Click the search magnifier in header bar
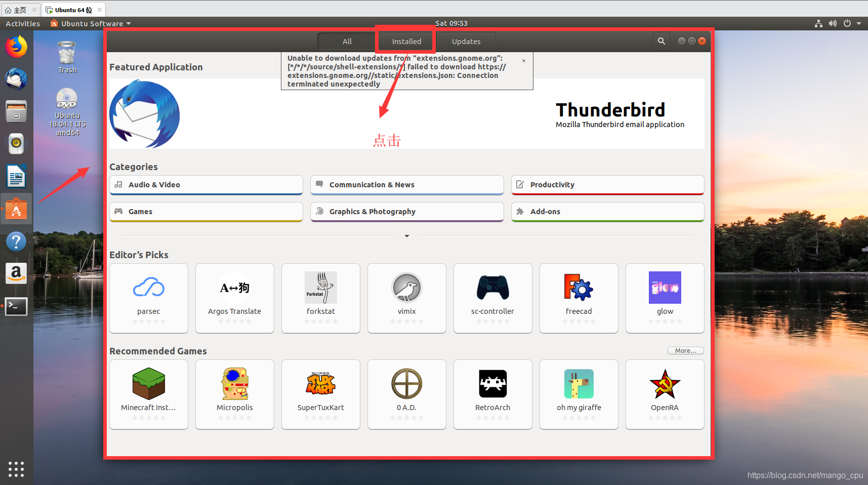This screenshot has height=485, width=868. (x=662, y=41)
